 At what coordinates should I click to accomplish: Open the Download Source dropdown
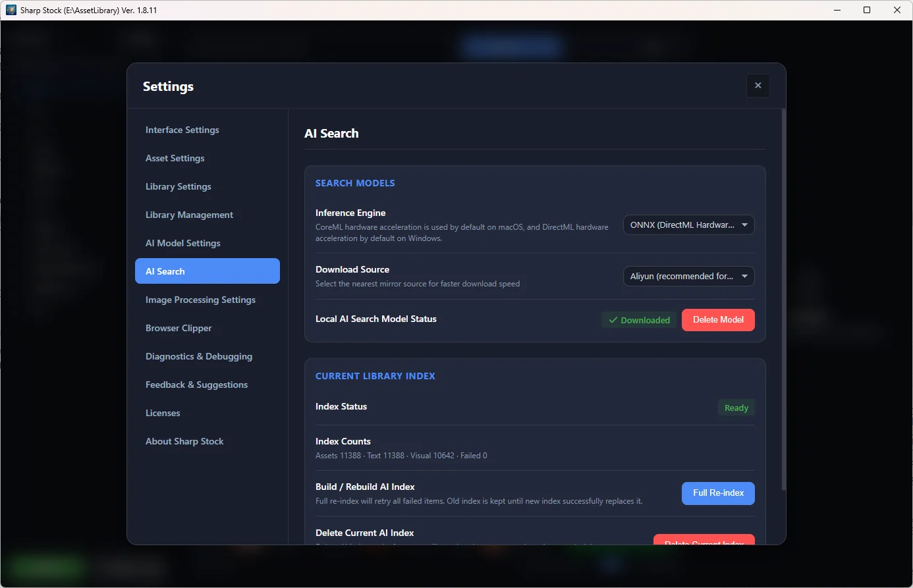pyautogui.click(x=689, y=277)
